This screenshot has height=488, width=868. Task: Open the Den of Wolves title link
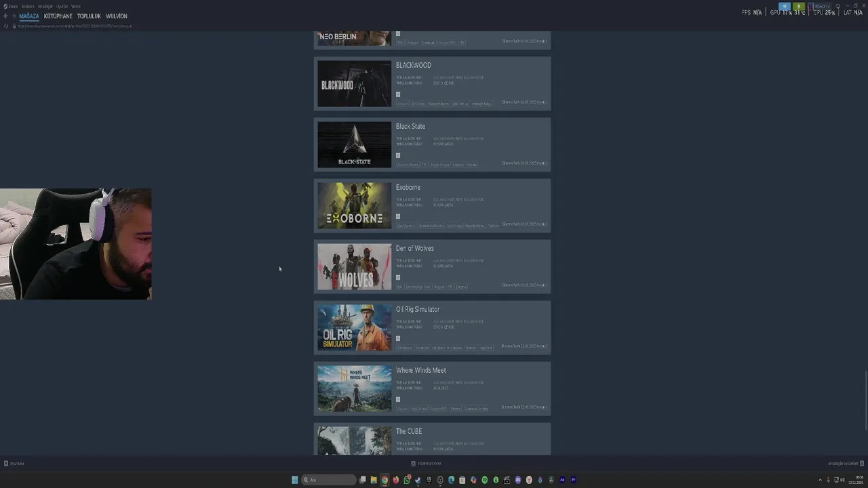[x=415, y=248]
